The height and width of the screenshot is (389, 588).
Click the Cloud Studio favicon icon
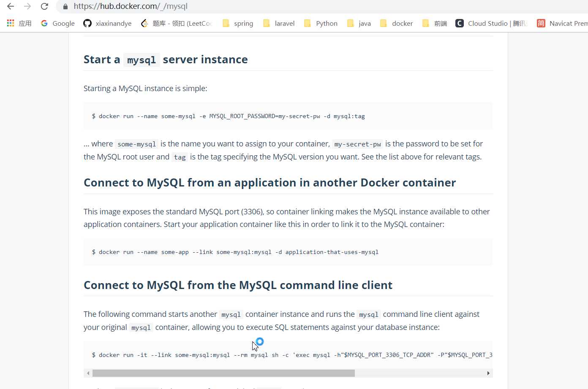pos(459,23)
